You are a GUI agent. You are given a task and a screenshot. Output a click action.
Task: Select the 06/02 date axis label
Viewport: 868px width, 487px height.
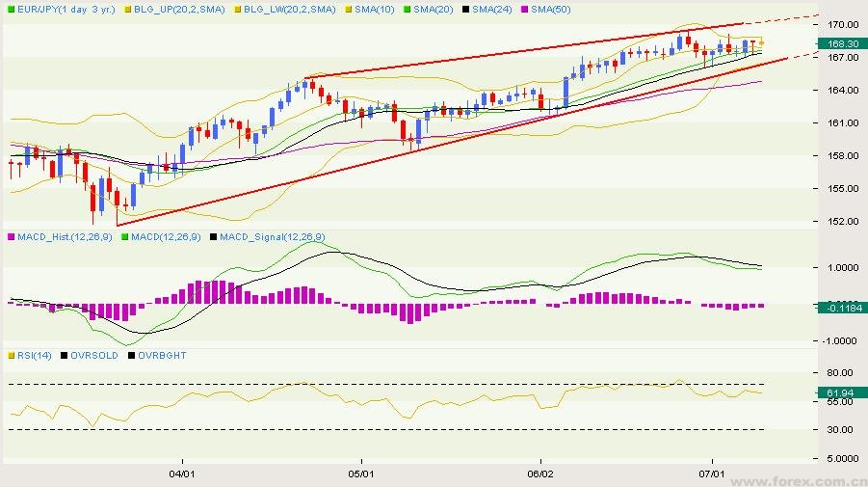(x=540, y=473)
